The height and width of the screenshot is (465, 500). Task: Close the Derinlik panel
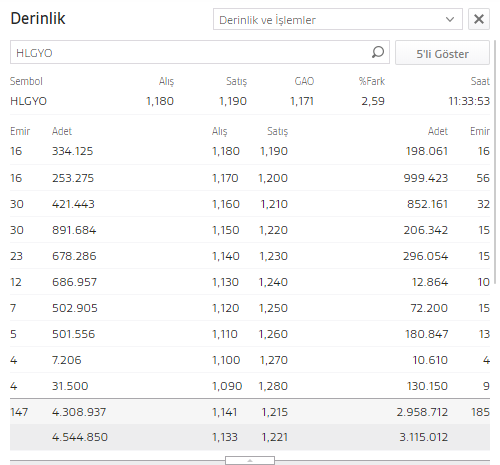[x=479, y=19]
